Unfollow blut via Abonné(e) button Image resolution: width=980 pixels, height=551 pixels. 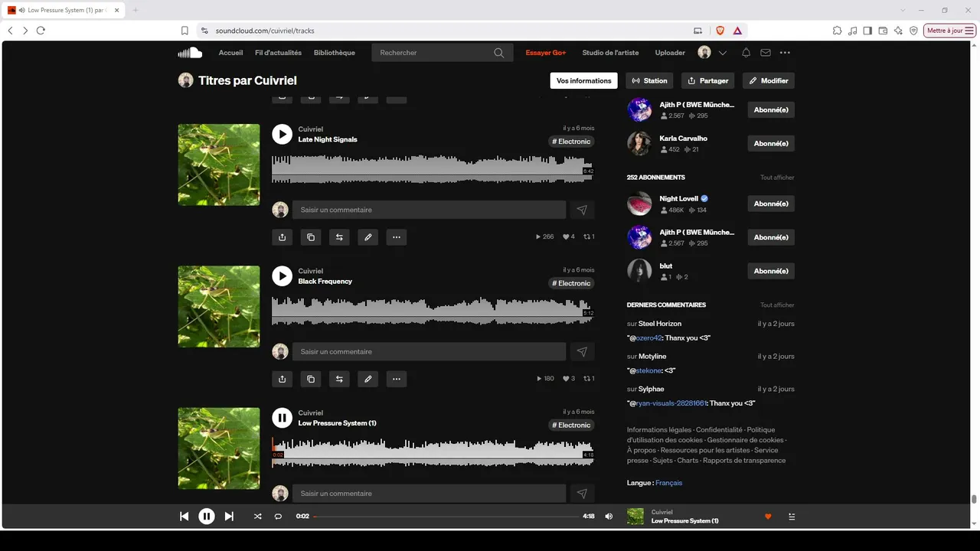coord(771,271)
